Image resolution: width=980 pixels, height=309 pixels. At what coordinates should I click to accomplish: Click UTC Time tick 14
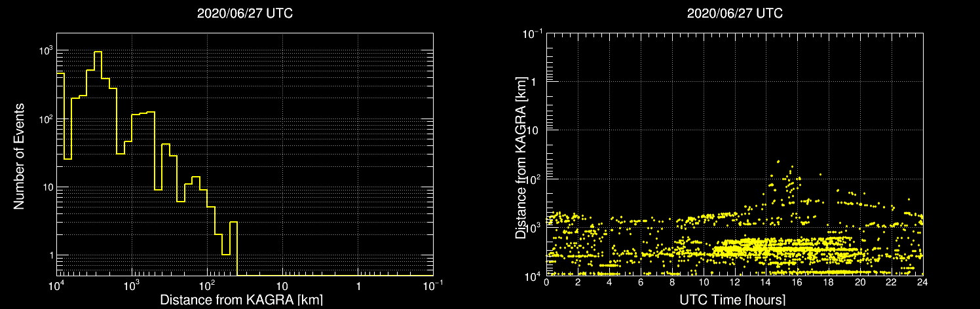pos(766,283)
